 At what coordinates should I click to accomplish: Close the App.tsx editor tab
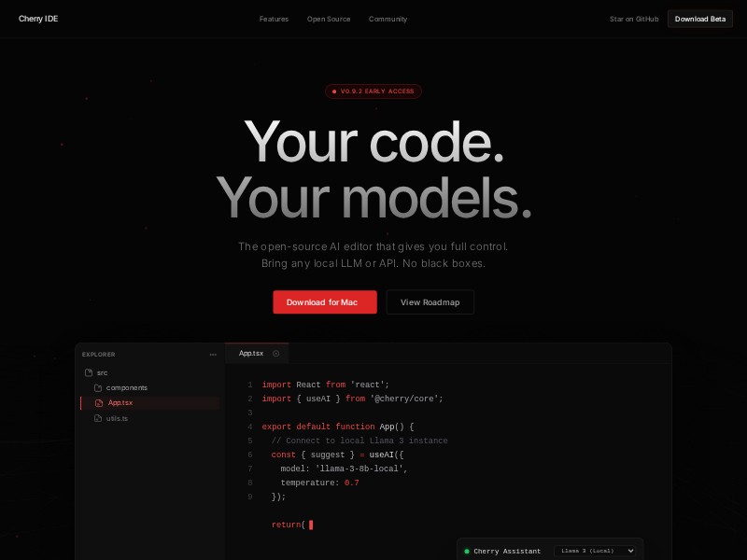point(275,354)
